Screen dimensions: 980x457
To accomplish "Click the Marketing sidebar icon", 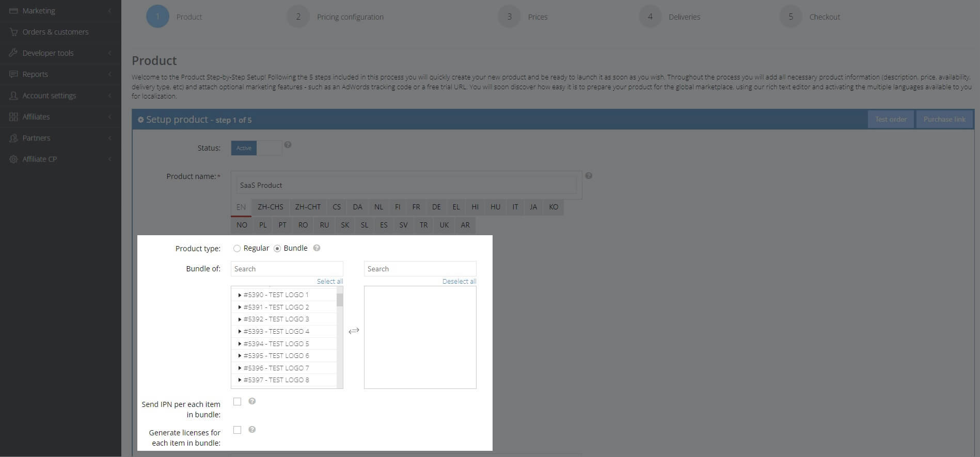I will coord(13,11).
